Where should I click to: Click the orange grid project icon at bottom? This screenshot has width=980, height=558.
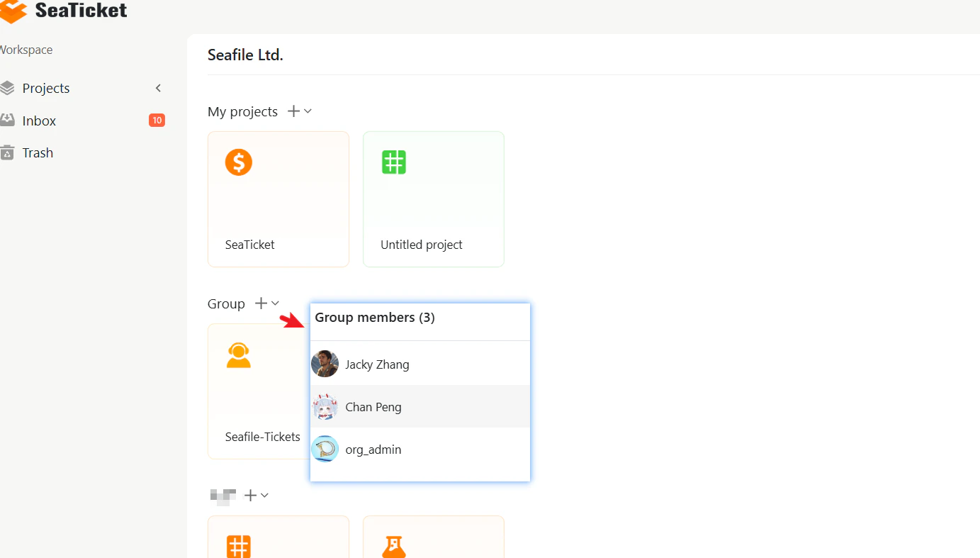(239, 547)
